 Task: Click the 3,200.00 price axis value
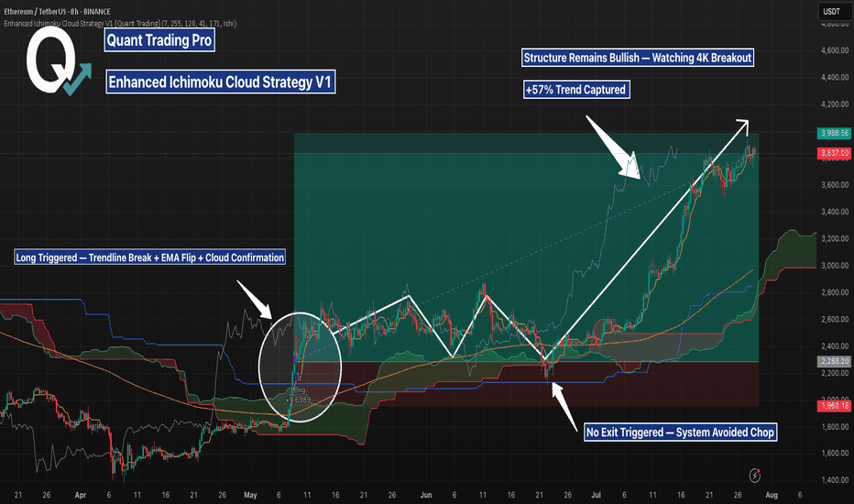coord(835,238)
